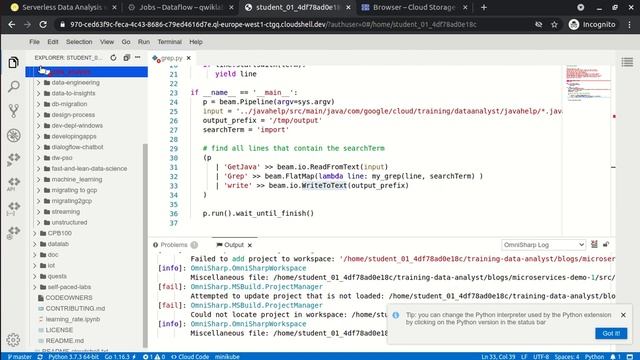
Task: Click the Go 1.16.3 status item
Action: pos(120,356)
